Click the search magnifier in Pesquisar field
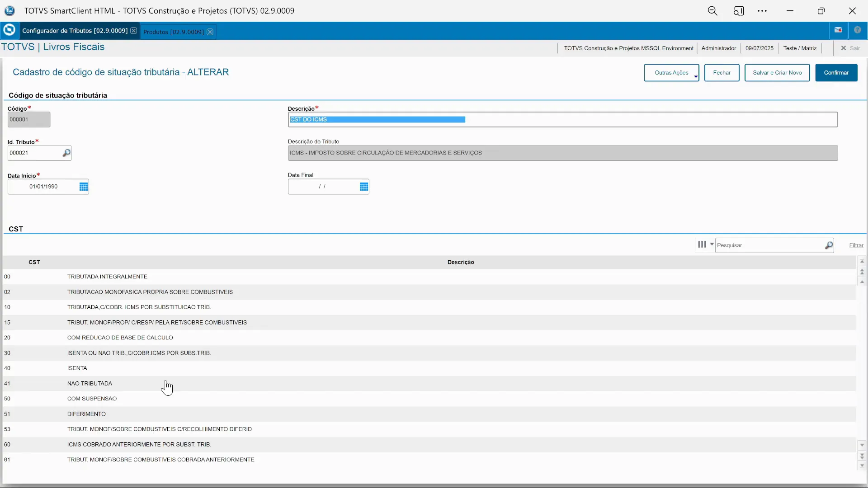The image size is (868, 488). [828, 245]
